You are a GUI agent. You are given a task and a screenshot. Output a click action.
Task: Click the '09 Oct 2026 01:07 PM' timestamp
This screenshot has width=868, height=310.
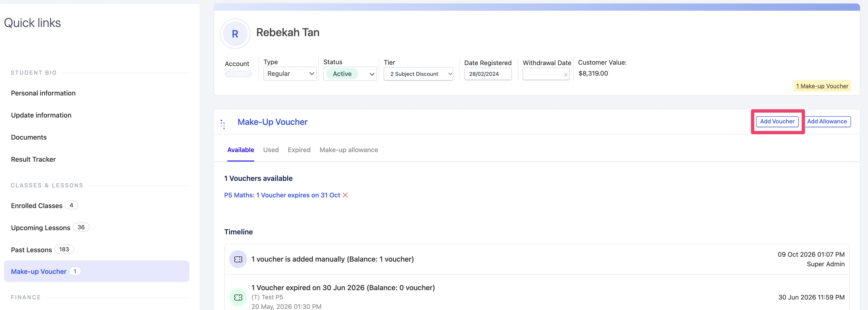coord(811,254)
